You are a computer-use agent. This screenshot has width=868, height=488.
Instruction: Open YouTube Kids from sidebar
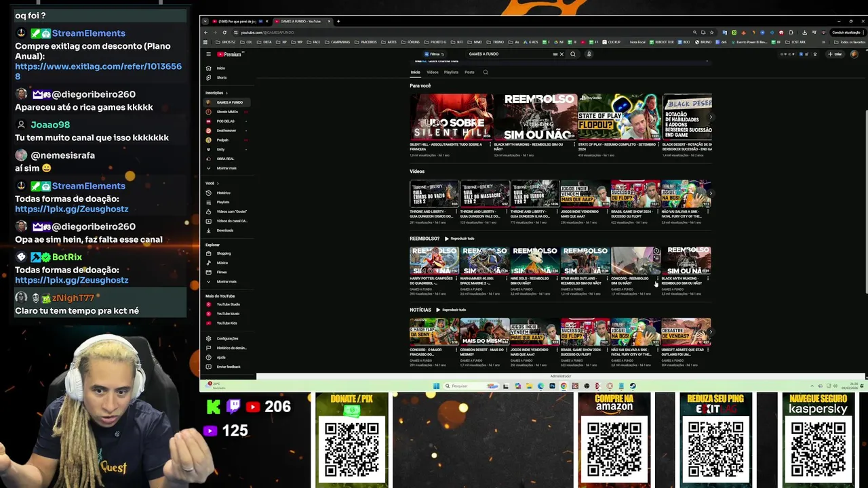click(226, 323)
